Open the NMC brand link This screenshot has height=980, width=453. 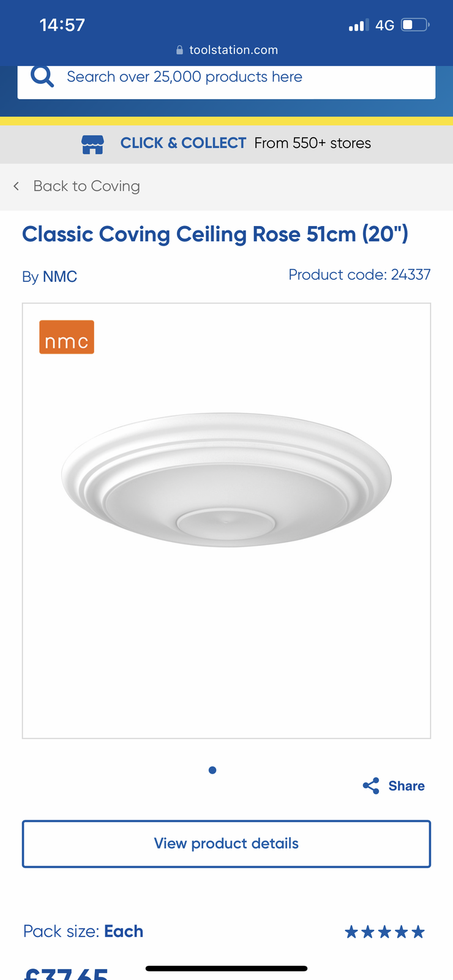pos(59,276)
